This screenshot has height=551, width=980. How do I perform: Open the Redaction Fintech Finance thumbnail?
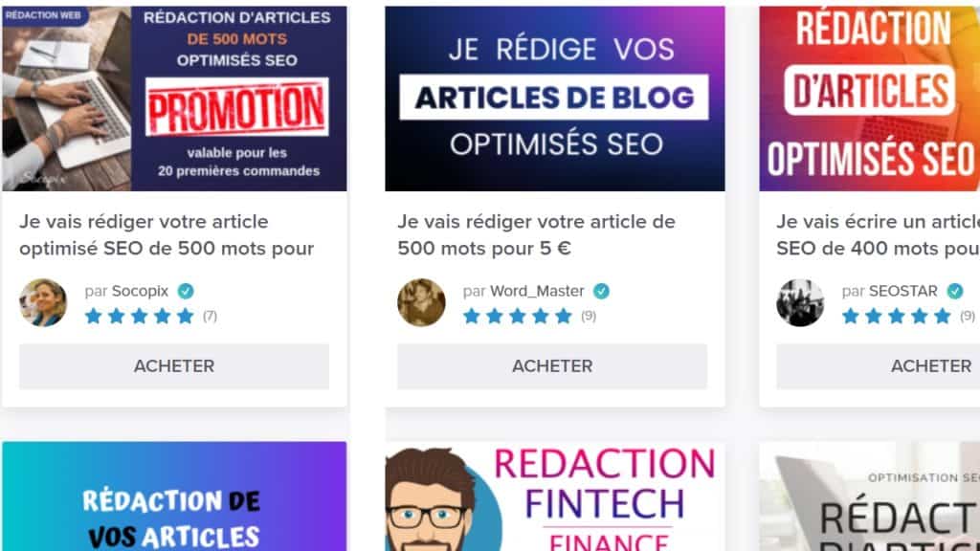pos(555,496)
